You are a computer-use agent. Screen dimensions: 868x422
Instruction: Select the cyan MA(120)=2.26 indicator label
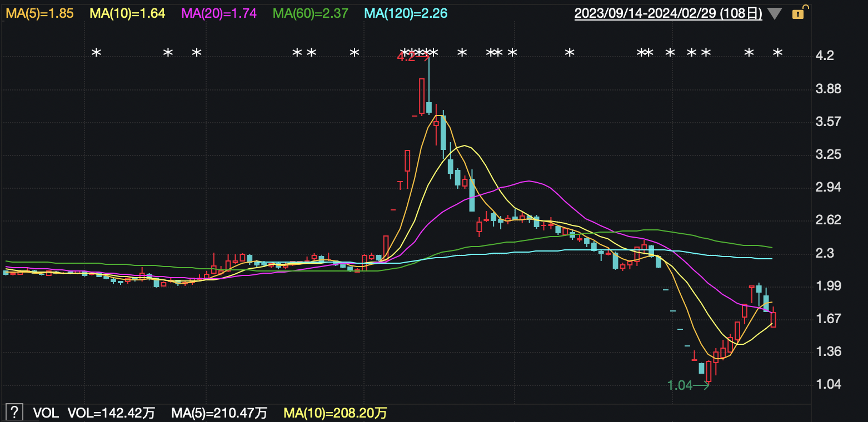[x=405, y=13]
